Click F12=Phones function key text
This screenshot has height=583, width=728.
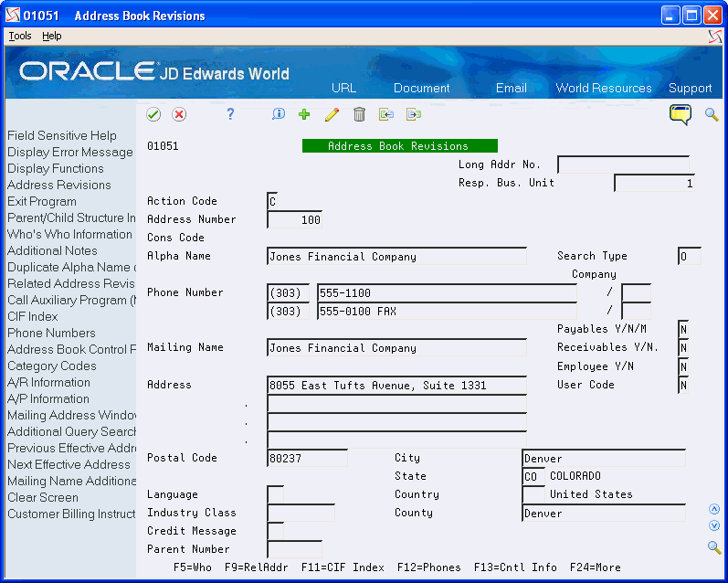(x=429, y=567)
